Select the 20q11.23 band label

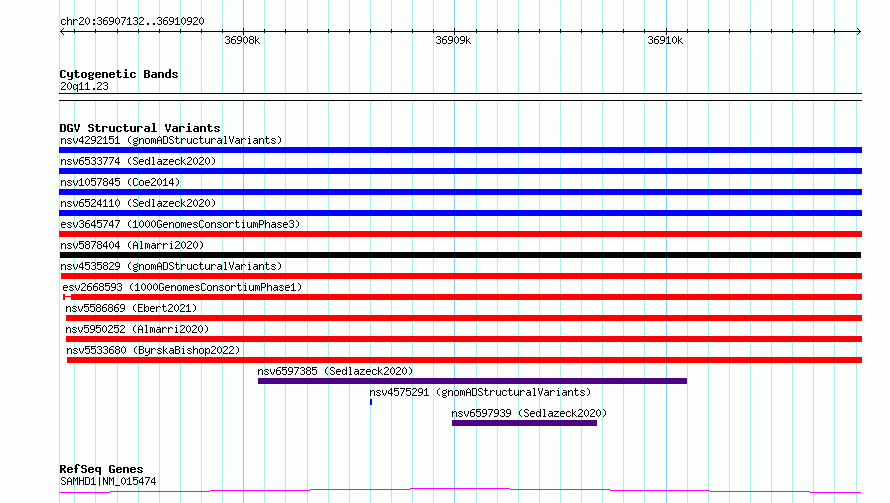coord(84,86)
